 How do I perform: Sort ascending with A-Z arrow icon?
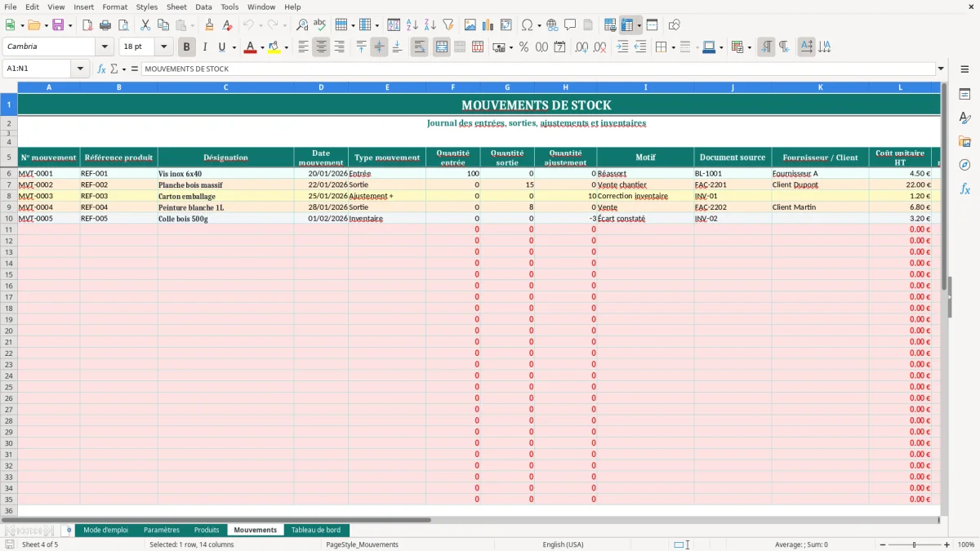pyautogui.click(x=412, y=25)
